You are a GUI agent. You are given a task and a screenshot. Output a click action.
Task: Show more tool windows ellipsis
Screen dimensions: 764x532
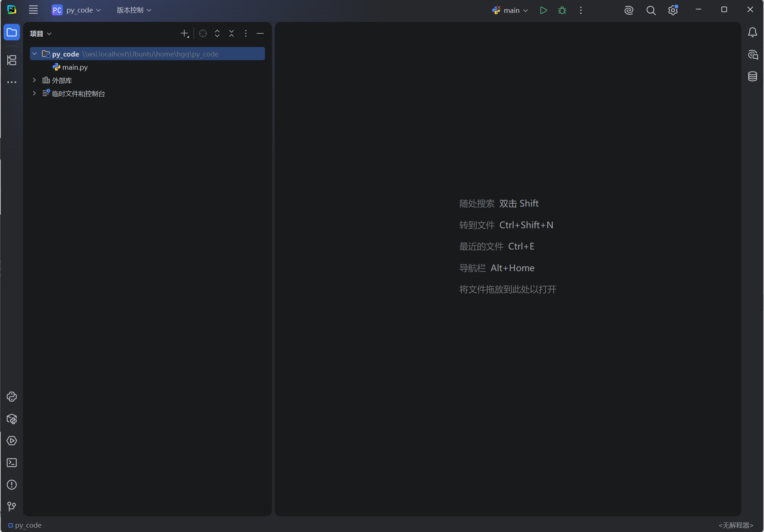[12, 82]
